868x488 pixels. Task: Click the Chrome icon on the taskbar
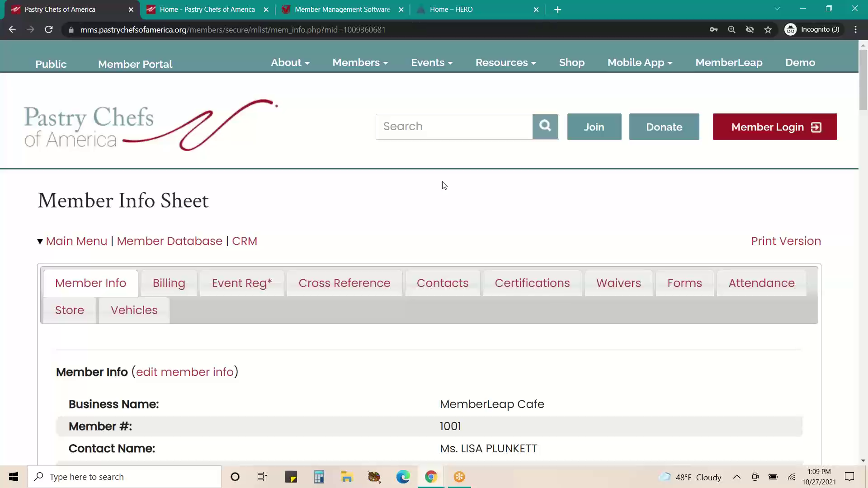point(431,477)
